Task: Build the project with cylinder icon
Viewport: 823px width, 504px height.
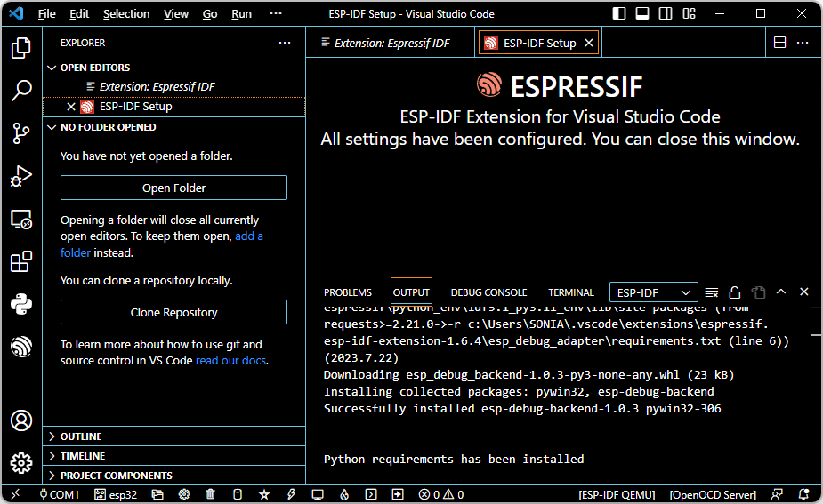Action: tap(238, 494)
